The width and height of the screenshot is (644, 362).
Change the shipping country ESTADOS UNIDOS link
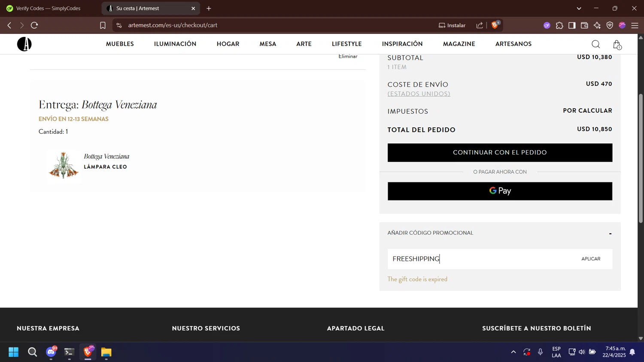coord(419,94)
